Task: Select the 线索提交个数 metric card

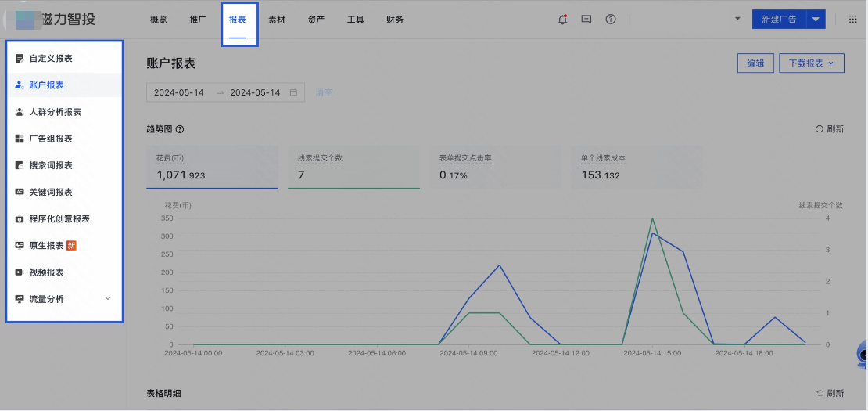Action: click(353, 167)
